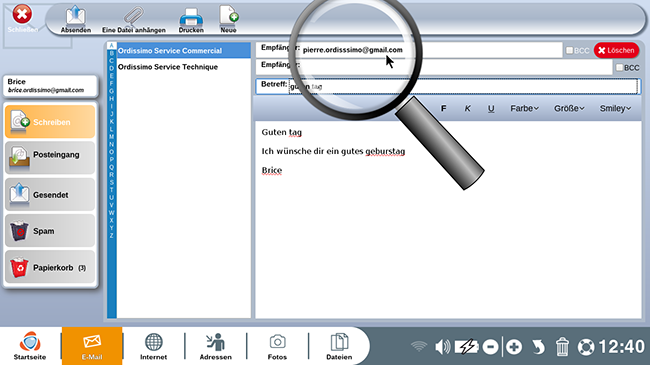Open the Größe size dropdown

(569, 108)
